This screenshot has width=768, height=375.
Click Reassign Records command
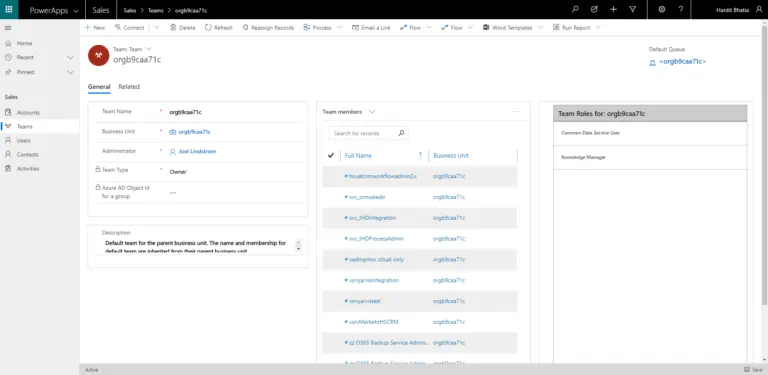268,28
